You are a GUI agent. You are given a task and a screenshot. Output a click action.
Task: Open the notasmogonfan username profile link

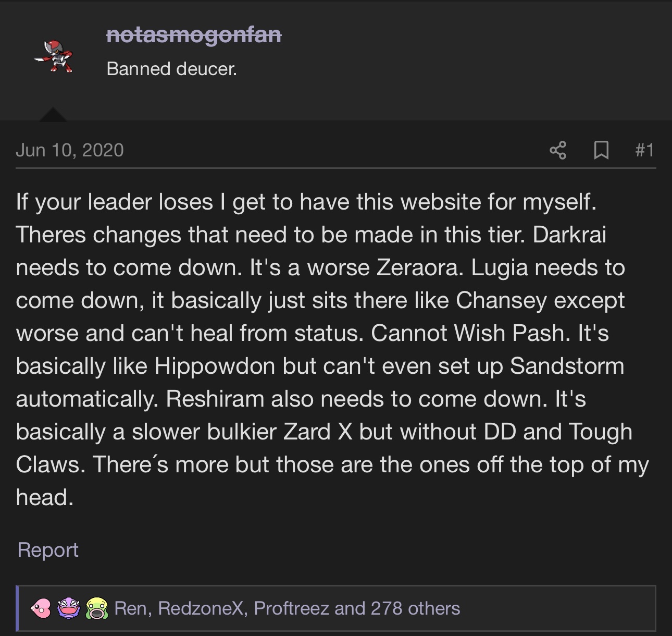pos(194,35)
